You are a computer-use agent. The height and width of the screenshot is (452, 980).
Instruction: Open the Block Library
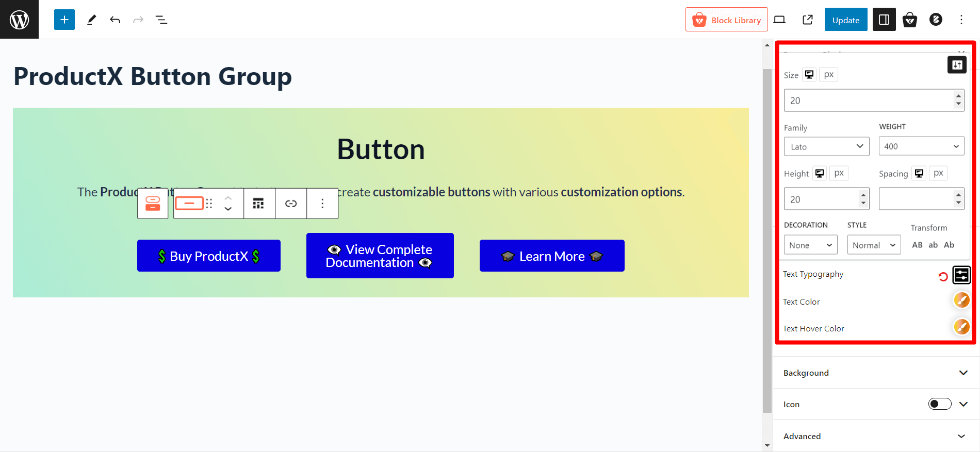726,19
